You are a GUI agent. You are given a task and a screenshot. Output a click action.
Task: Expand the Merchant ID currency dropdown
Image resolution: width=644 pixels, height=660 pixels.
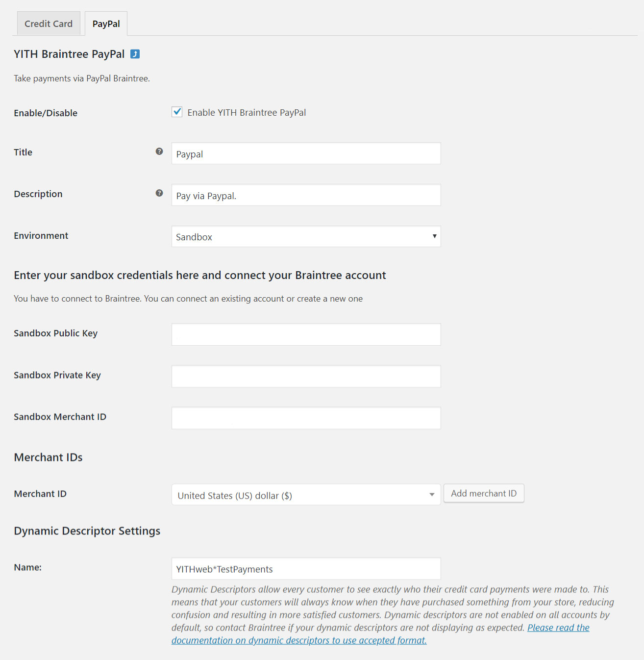pyautogui.click(x=306, y=495)
